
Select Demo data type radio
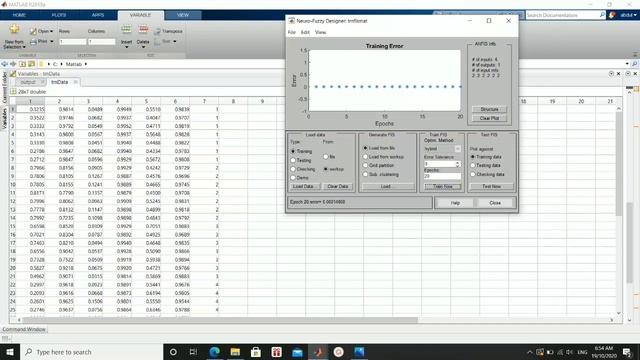pyautogui.click(x=293, y=178)
